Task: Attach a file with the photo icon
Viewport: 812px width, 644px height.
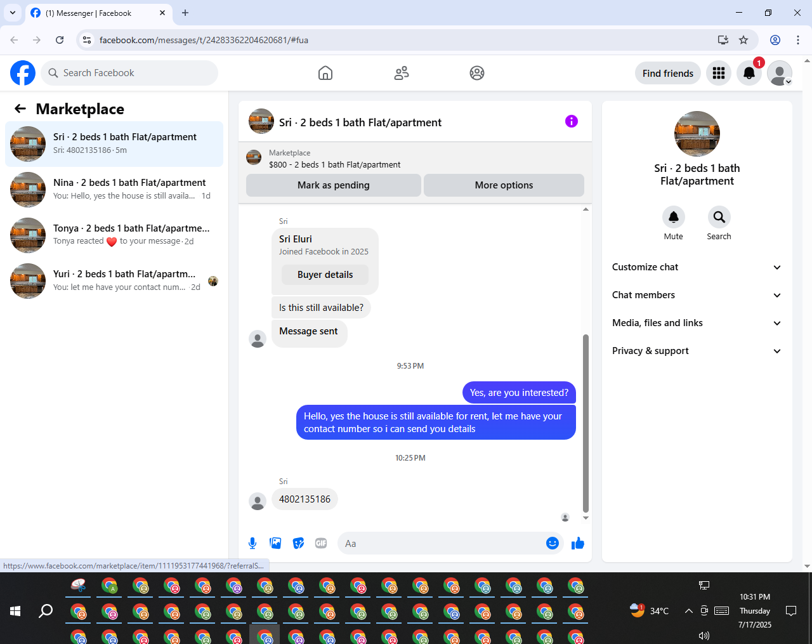Action: click(x=275, y=543)
